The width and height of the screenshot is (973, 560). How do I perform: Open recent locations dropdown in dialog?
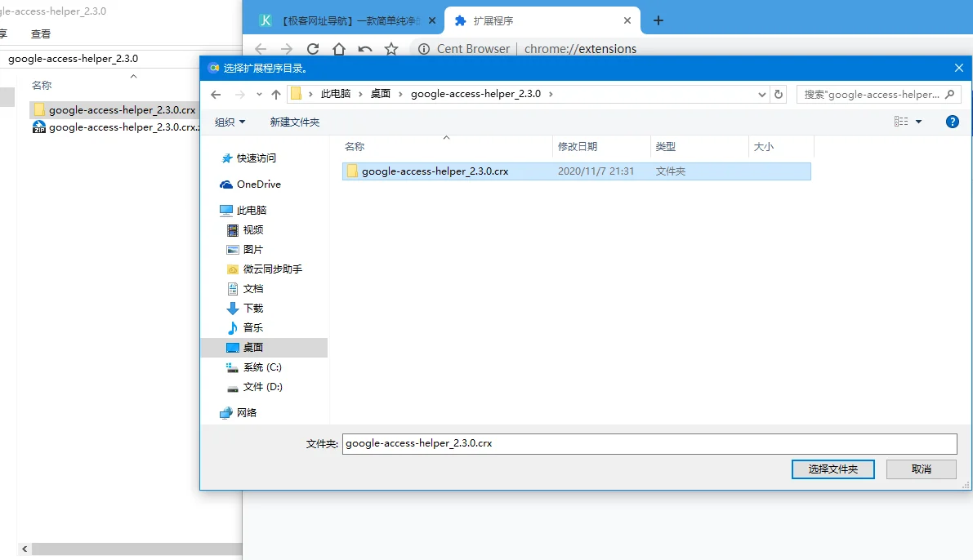coord(259,94)
